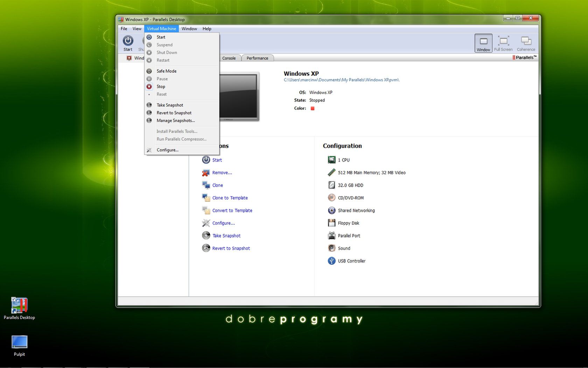Click the Clone to Template icon

click(206, 198)
